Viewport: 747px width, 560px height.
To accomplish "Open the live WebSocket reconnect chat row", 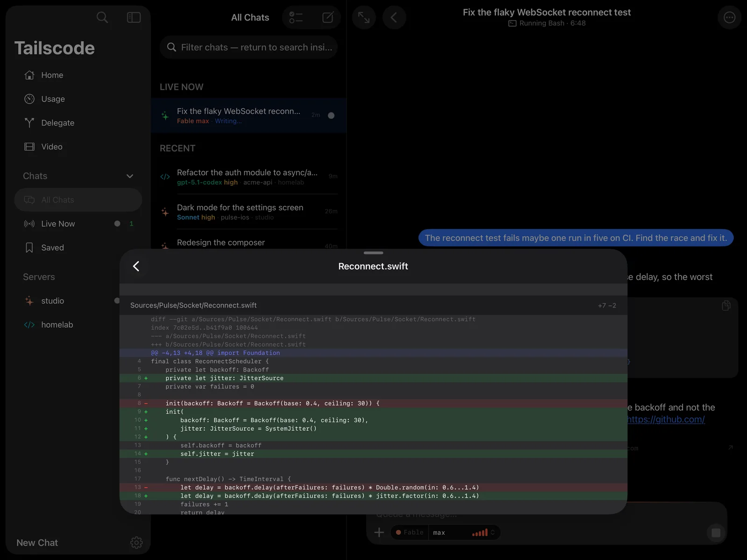I will tap(249, 115).
